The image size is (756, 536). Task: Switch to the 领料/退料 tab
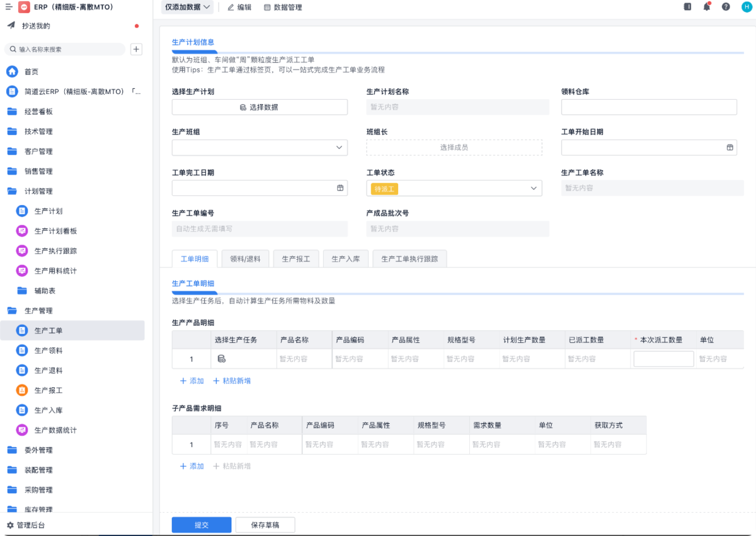[x=245, y=259]
